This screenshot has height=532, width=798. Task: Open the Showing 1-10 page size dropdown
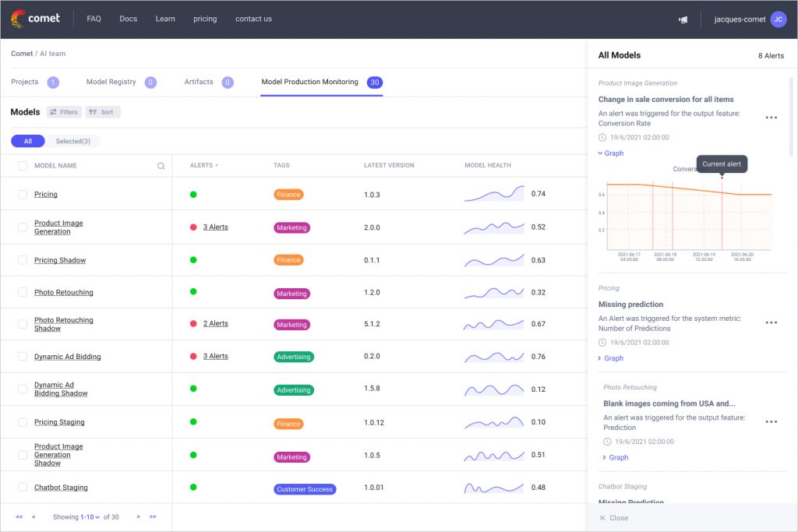[90, 517]
